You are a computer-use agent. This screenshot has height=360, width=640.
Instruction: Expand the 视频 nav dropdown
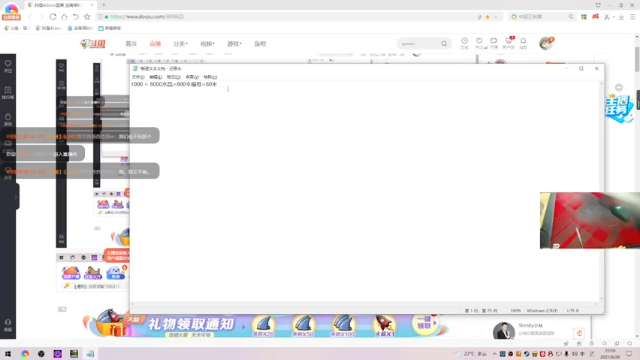(207, 44)
